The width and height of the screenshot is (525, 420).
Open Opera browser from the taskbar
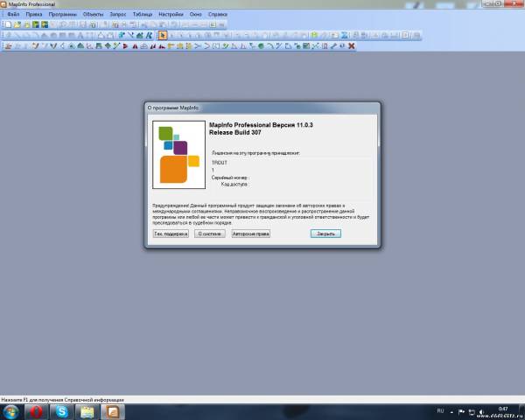[36, 412]
